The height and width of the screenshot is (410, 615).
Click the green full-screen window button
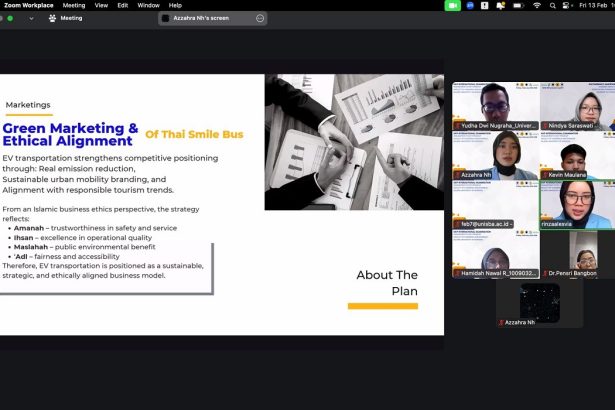10,18
